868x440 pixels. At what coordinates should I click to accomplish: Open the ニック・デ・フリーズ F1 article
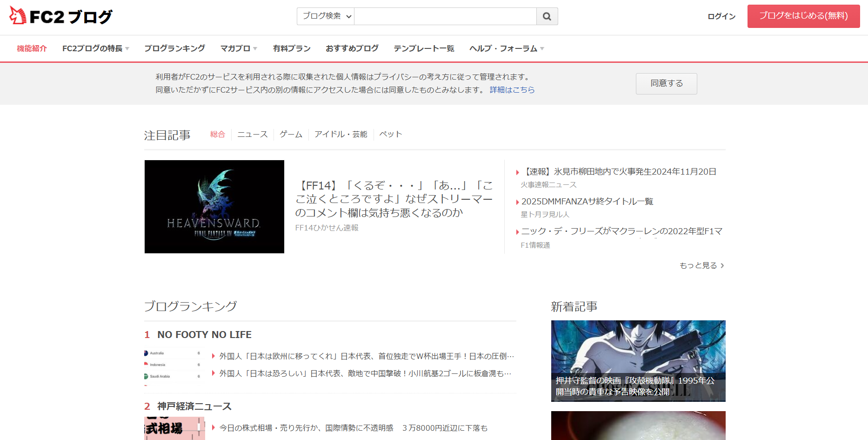click(622, 231)
